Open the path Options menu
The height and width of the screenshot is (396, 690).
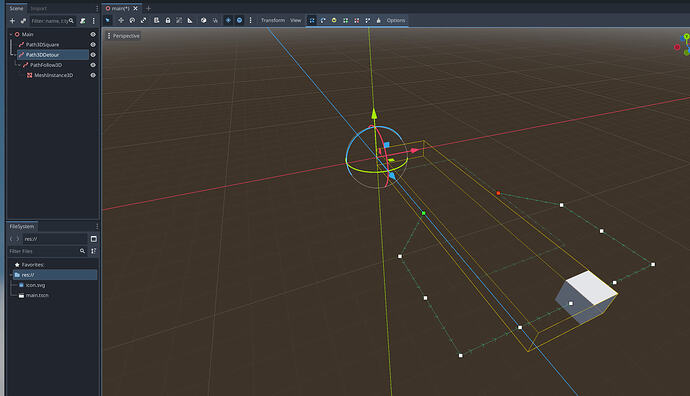click(396, 20)
